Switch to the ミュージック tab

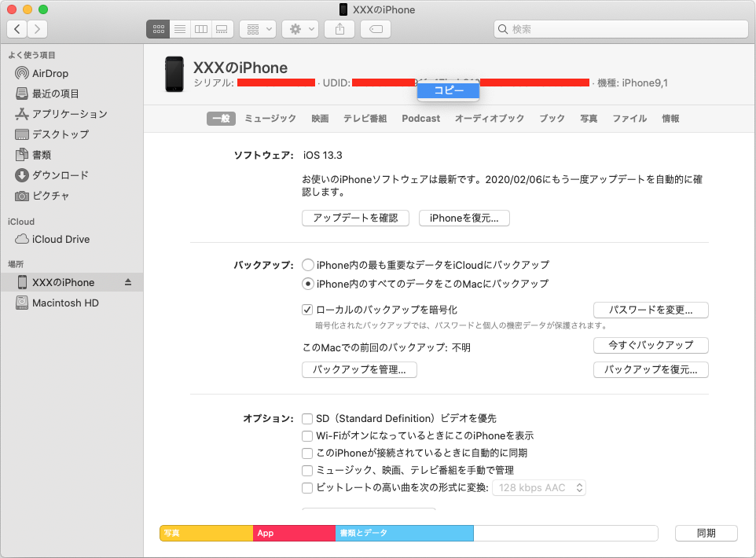coord(271,118)
